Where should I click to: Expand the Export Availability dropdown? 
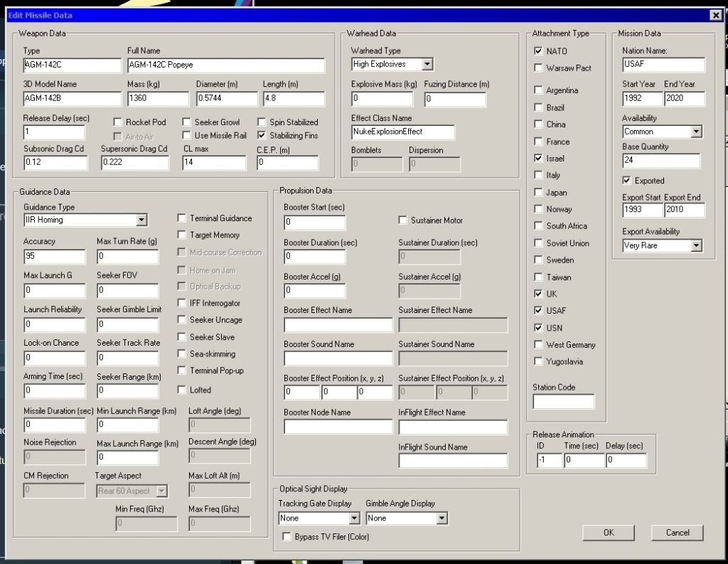(x=696, y=245)
